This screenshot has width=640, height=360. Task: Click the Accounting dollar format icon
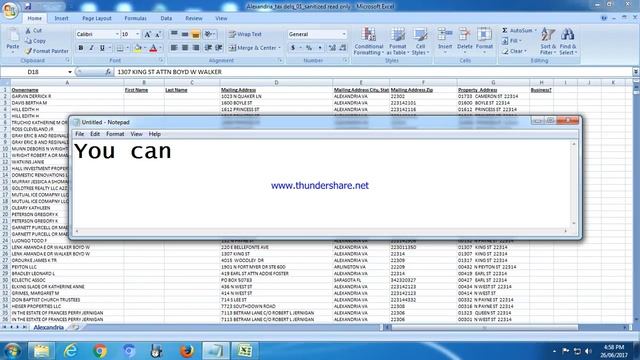[293, 48]
